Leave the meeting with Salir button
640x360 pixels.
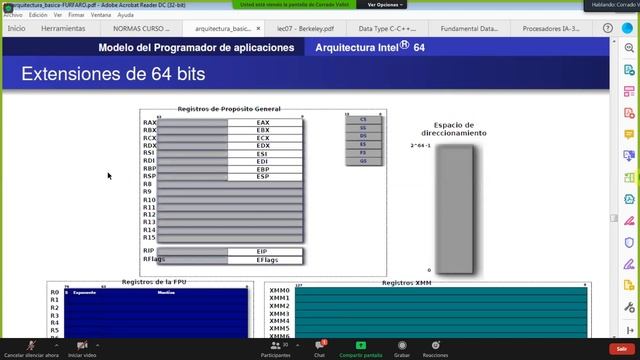(x=622, y=349)
